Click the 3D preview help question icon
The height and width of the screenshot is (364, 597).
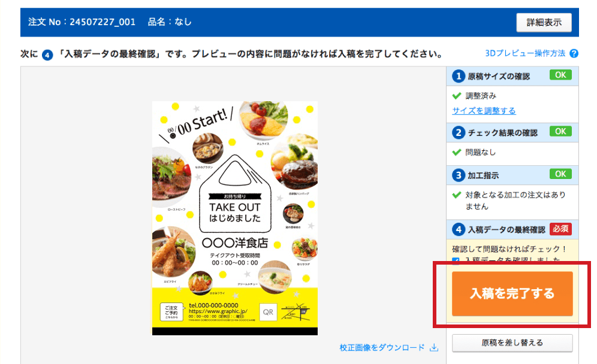(574, 54)
